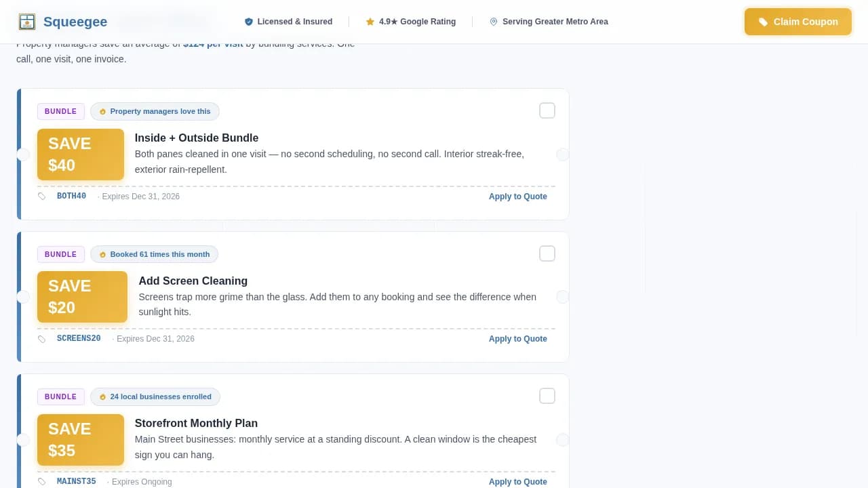868x488 pixels.
Task: Apply MAINST35 coupon to quote
Action: (517, 482)
